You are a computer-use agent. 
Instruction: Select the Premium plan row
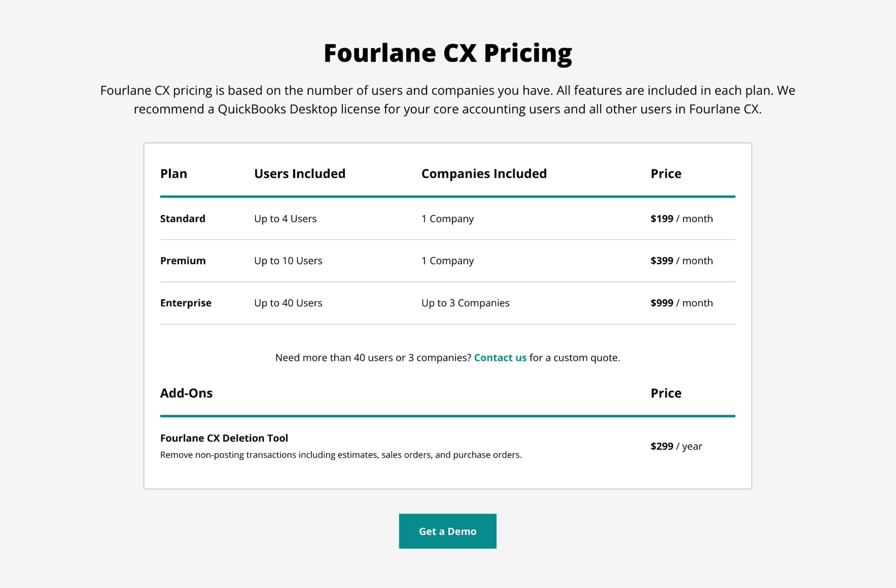point(182,260)
